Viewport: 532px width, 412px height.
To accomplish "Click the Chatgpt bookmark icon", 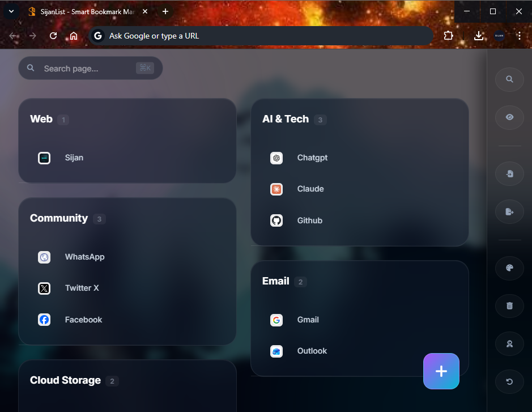I will pos(276,158).
